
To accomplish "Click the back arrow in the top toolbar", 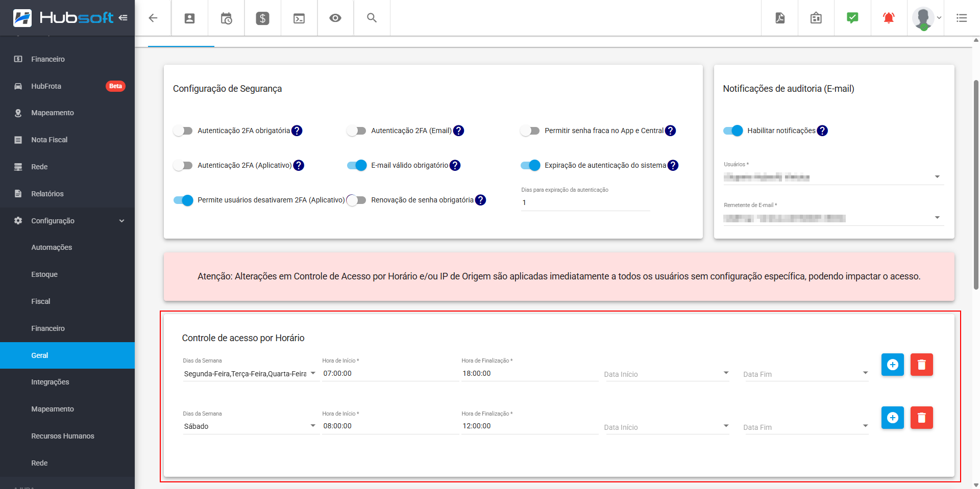I will coord(153,18).
